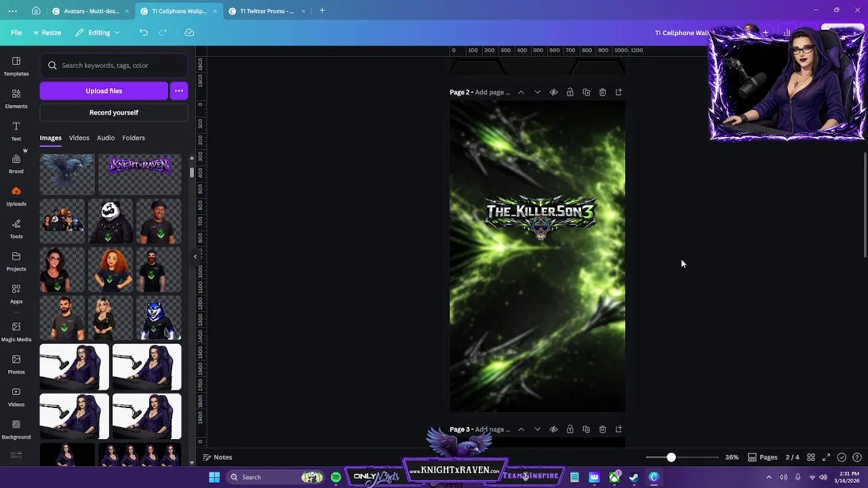
Task: Click the Record yourself button
Action: tap(114, 113)
